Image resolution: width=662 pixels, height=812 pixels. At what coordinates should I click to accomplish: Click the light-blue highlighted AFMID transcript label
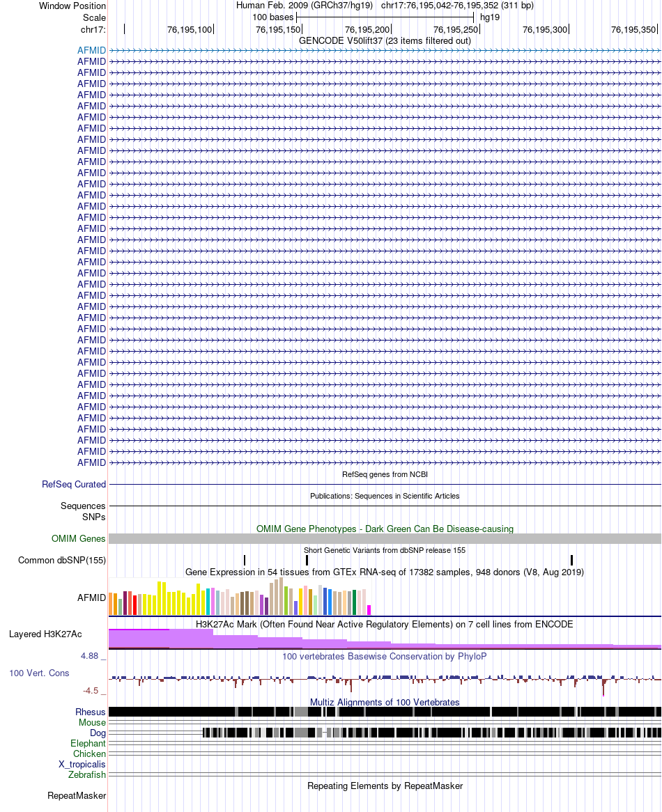tap(91, 50)
